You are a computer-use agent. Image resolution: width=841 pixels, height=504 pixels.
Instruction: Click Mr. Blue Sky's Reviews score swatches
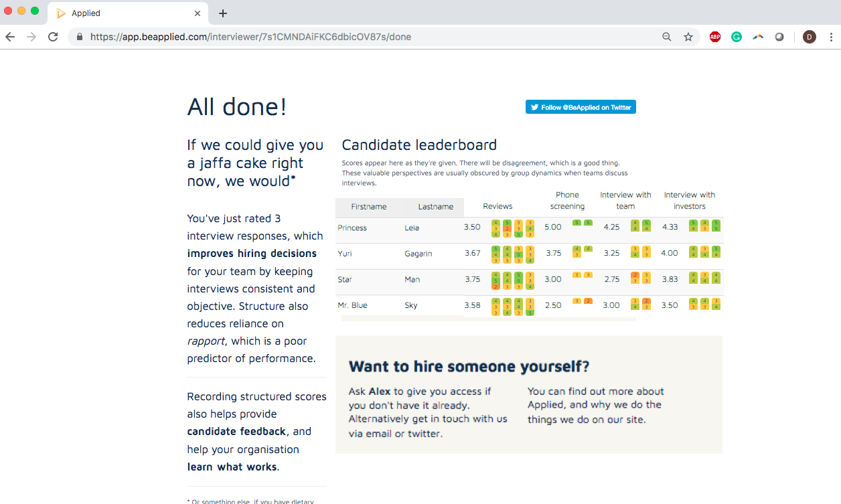pos(512,306)
